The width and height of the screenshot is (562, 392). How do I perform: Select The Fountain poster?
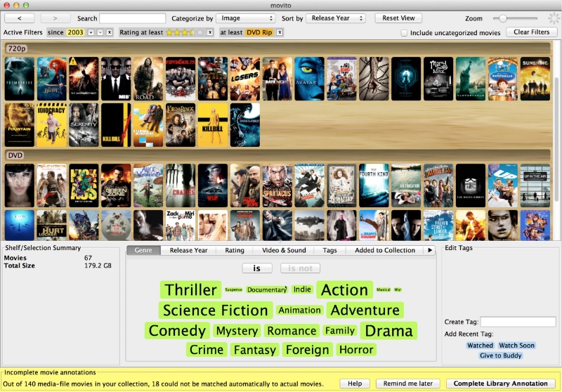20,125
